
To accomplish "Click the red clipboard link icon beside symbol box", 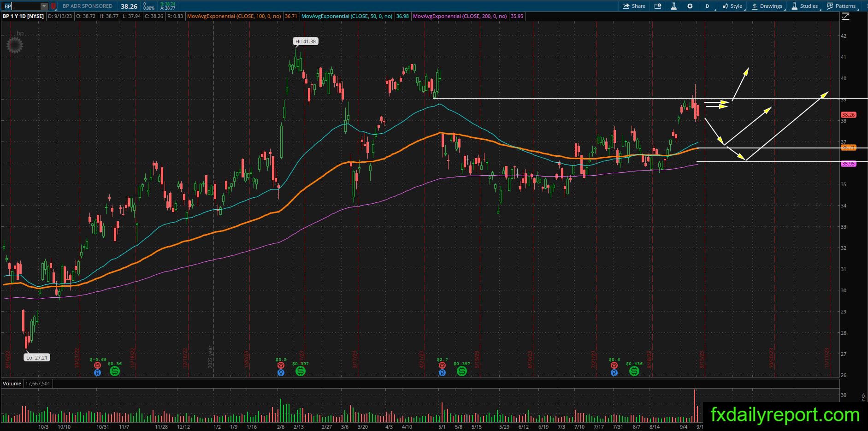I will pos(53,6).
